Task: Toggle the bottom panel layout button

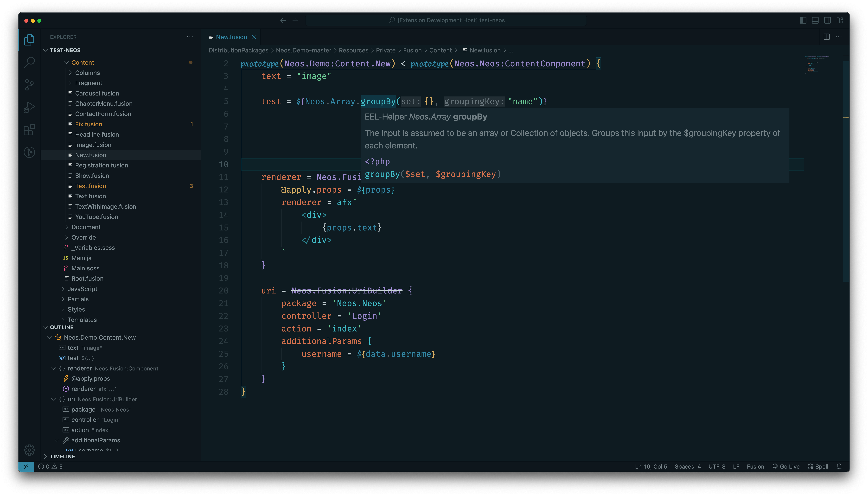Action: click(x=815, y=20)
